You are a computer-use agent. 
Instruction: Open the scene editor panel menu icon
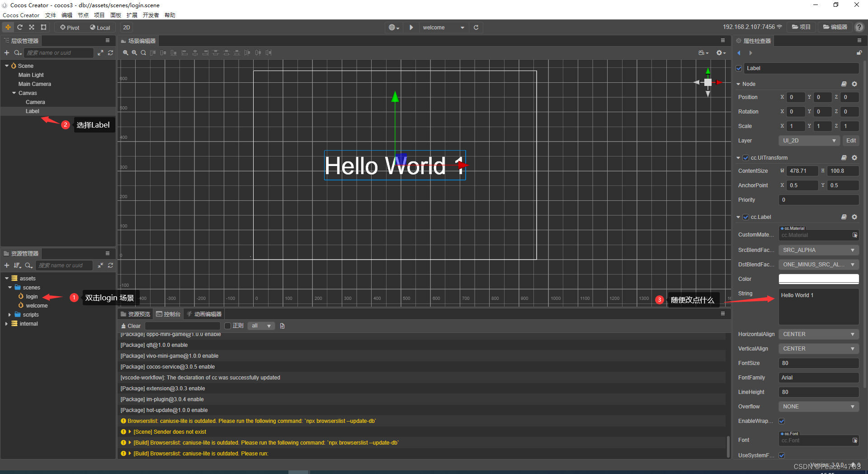click(723, 40)
